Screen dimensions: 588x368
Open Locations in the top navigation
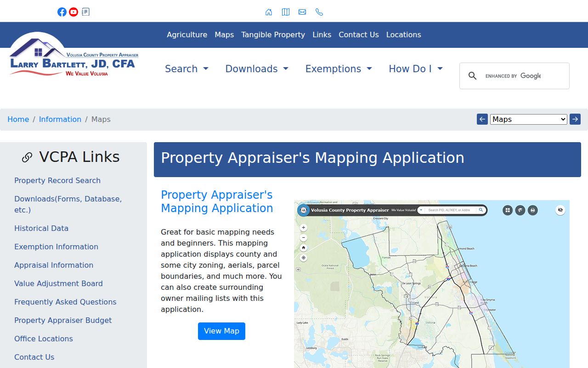[x=404, y=34]
